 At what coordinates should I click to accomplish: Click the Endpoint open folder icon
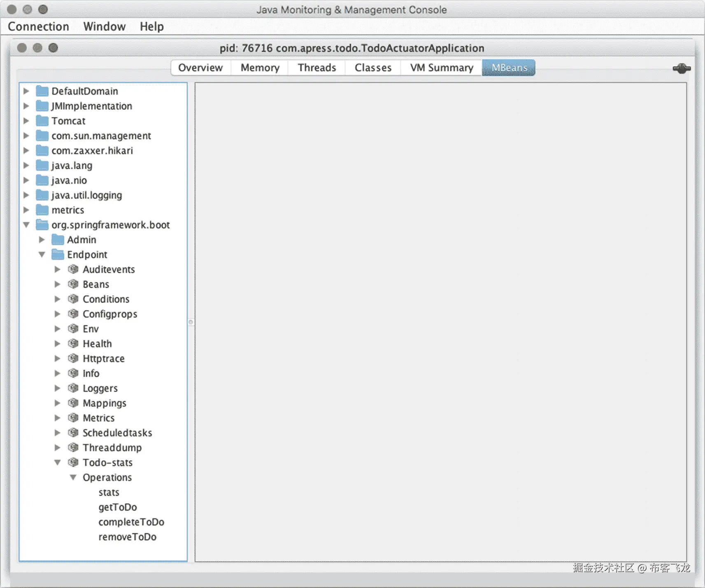58,254
